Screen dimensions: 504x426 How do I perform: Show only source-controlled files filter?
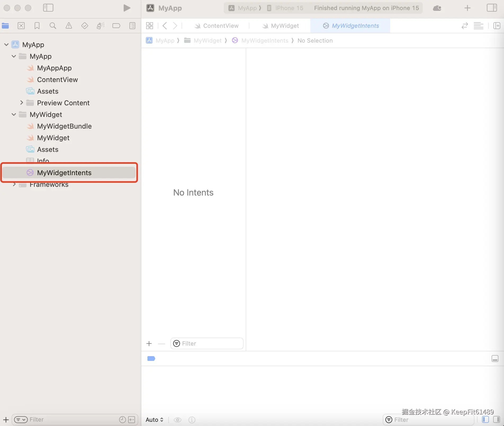click(x=132, y=420)
